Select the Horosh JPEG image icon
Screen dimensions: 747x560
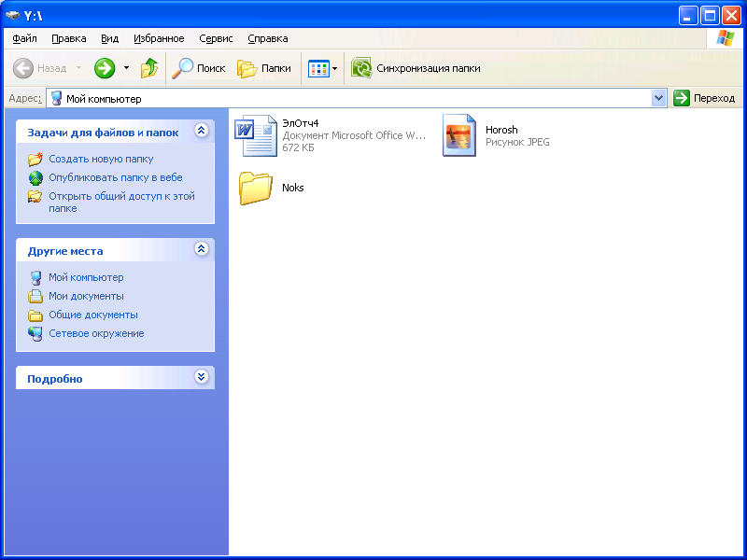tap(458, 135)
